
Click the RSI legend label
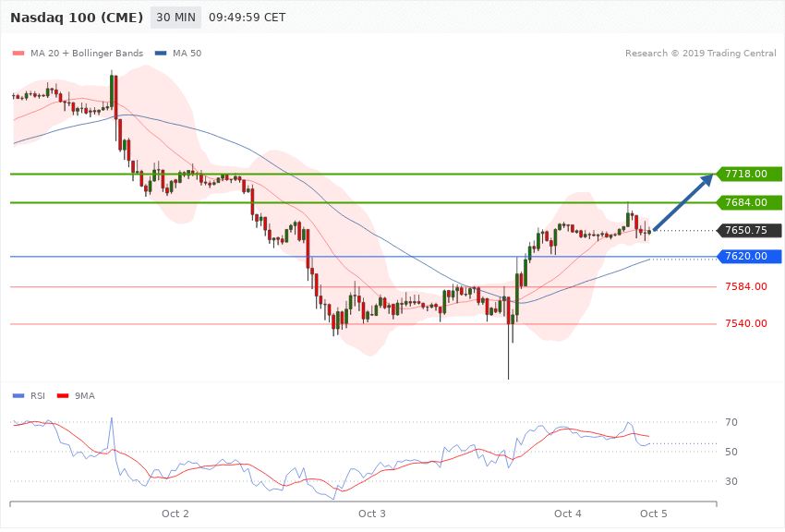[38, 396]
